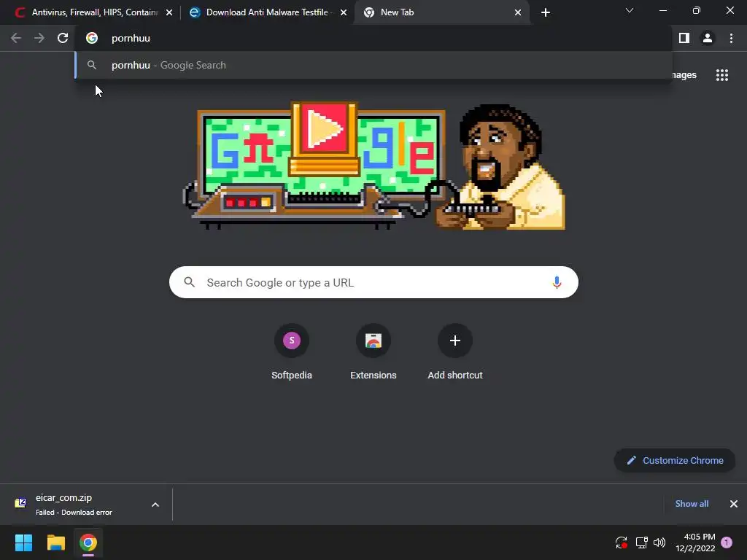Click the Google icon in address bar
The height and width of the screenshot is (560, 747).
pyautogui.click(x=92, y=38)
